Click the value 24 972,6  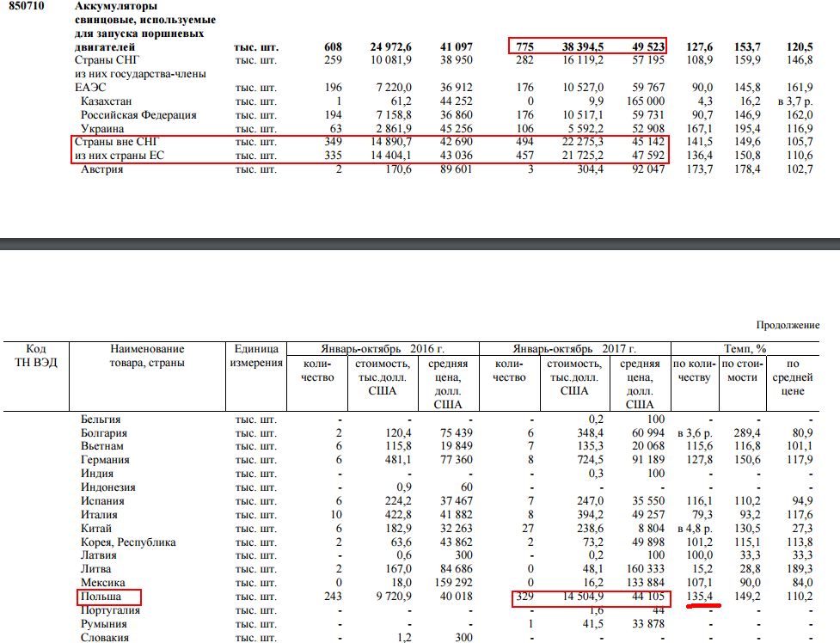[x=390, y=46]
